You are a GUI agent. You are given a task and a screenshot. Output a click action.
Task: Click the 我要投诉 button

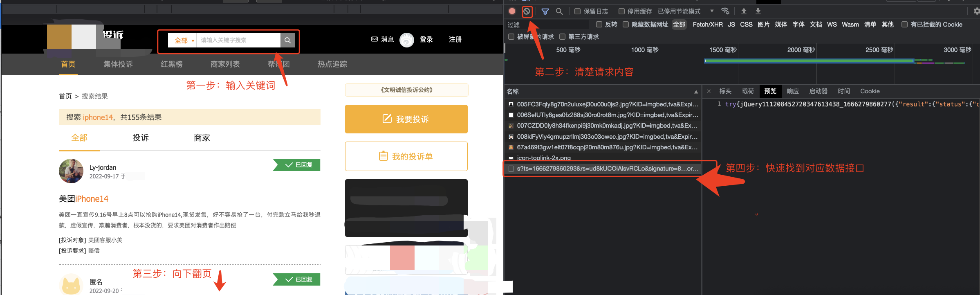point(406,119)
